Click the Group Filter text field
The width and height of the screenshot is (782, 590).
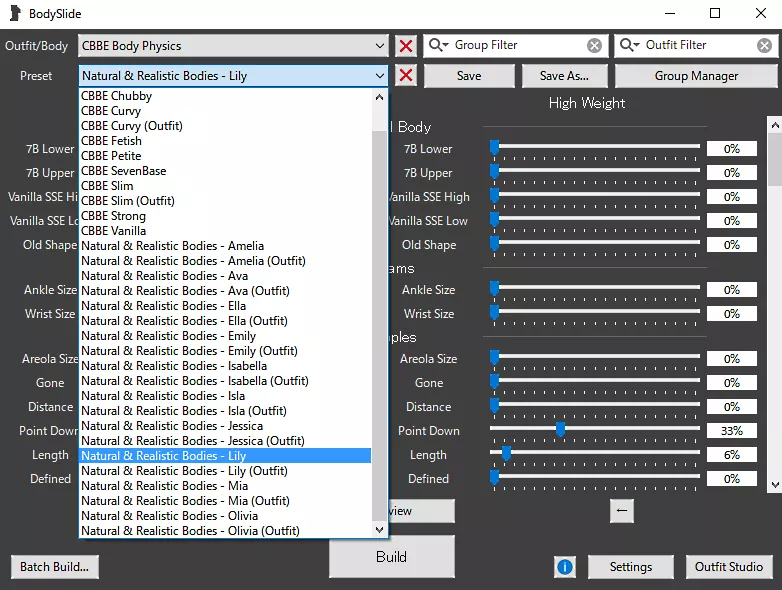(x=517, y=45)
